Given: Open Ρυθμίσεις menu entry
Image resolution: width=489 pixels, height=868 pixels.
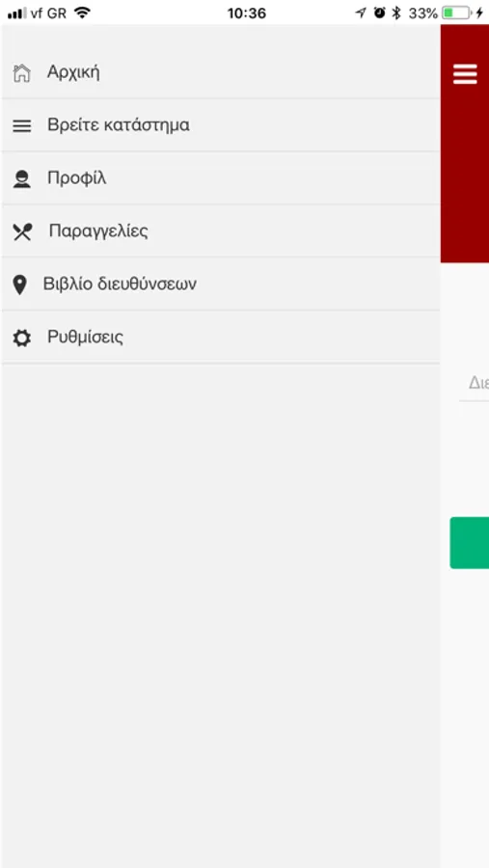Looking at the screenshot, I should click(221, 337).
